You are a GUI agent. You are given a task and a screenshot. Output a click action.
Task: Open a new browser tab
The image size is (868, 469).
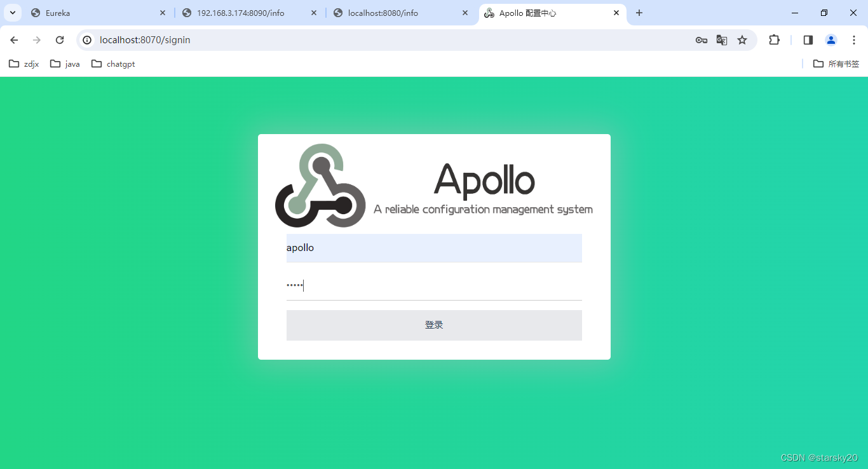click(x=639, y=13)
